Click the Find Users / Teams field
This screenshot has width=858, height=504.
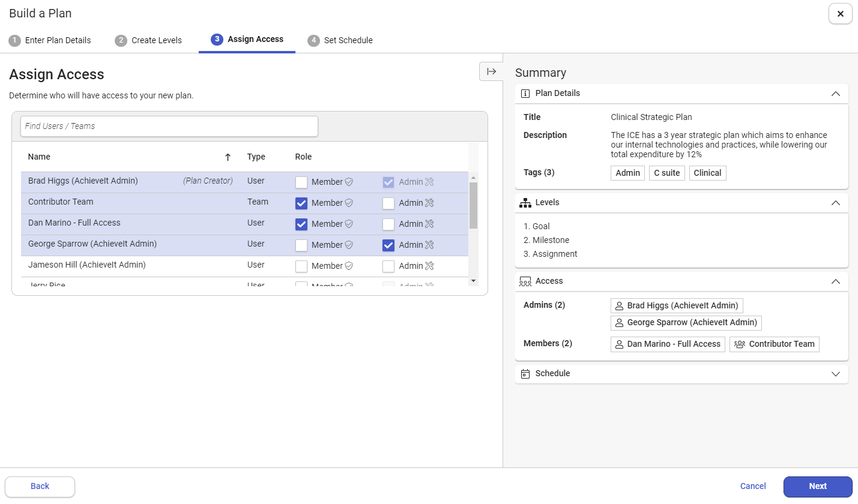point(169,126)
